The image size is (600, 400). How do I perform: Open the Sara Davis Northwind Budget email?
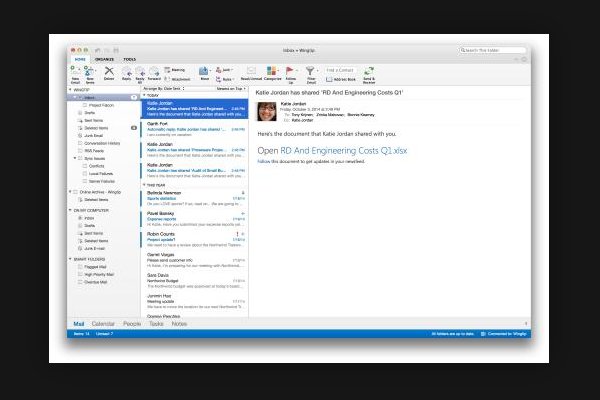195,281
